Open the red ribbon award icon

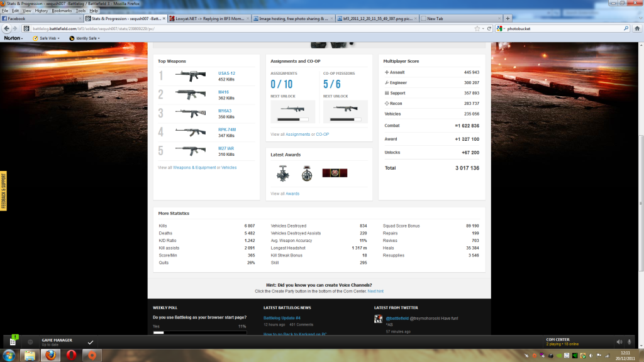335,173
